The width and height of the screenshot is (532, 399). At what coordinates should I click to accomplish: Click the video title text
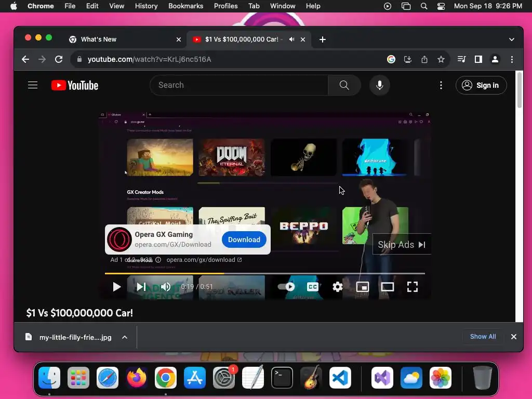click(79, 313)
